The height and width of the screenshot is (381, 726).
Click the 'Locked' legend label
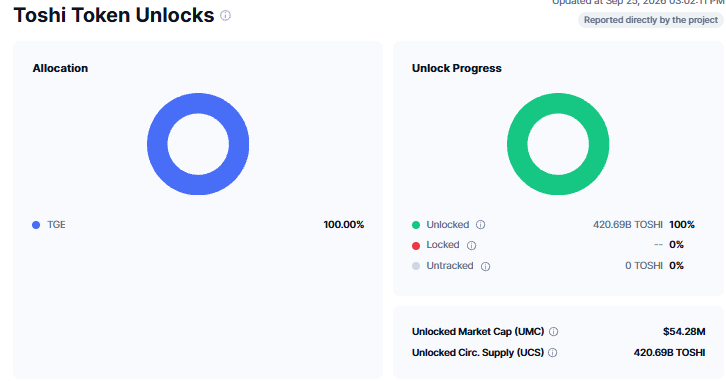point(443,244)
